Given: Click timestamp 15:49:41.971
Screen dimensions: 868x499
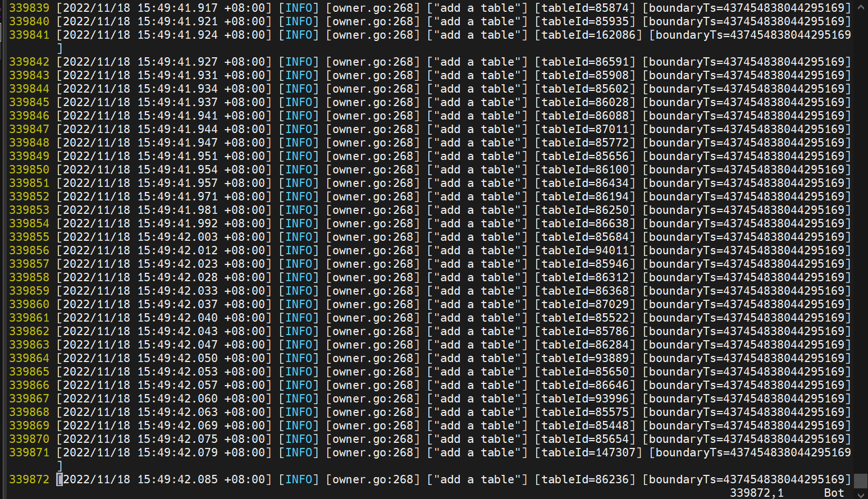Looking at the screenshot, I should 177,196.
